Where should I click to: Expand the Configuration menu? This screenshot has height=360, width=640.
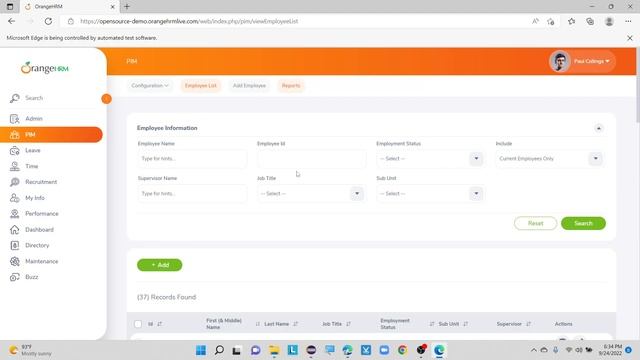click(x=149, y=86)
